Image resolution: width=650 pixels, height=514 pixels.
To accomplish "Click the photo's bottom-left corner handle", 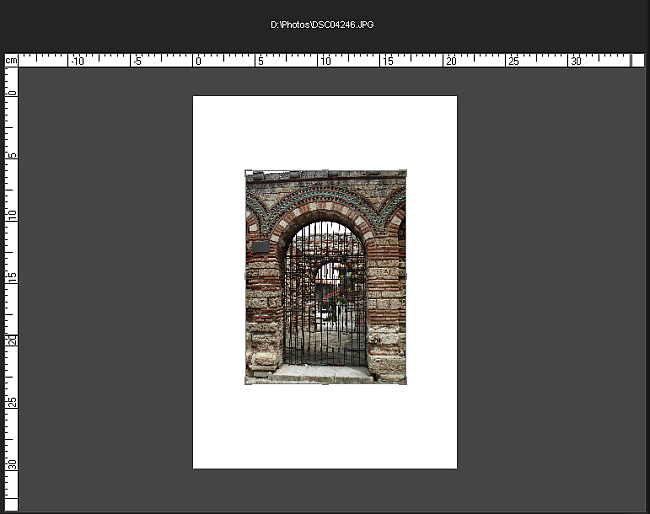I will (x=248, y=381).
